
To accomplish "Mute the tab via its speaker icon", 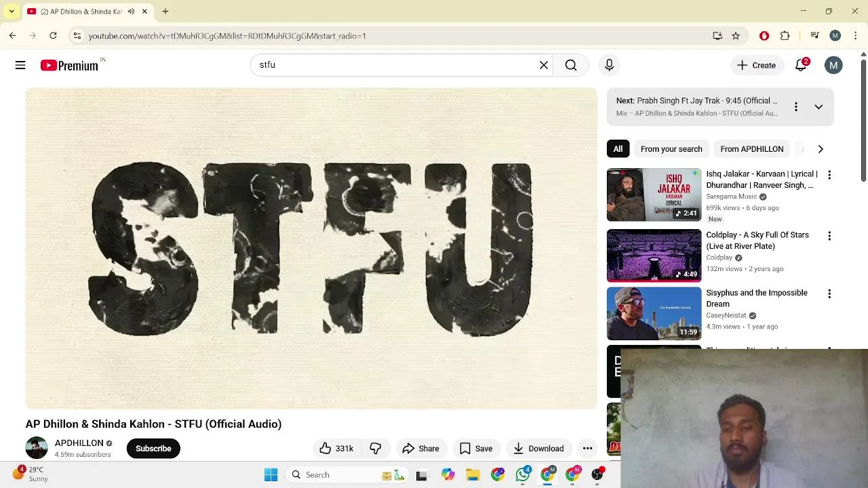I will [131, 12].
